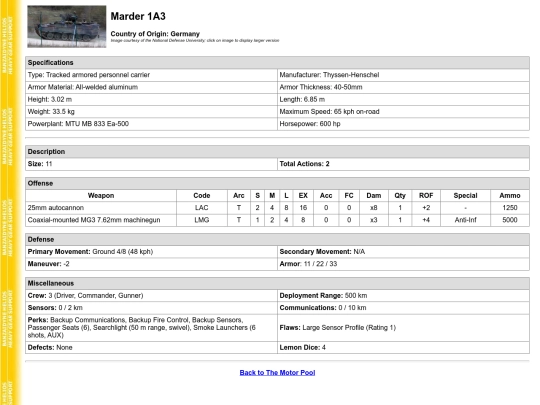Click the 25mm autocannon weapon cell

(101, 208)
